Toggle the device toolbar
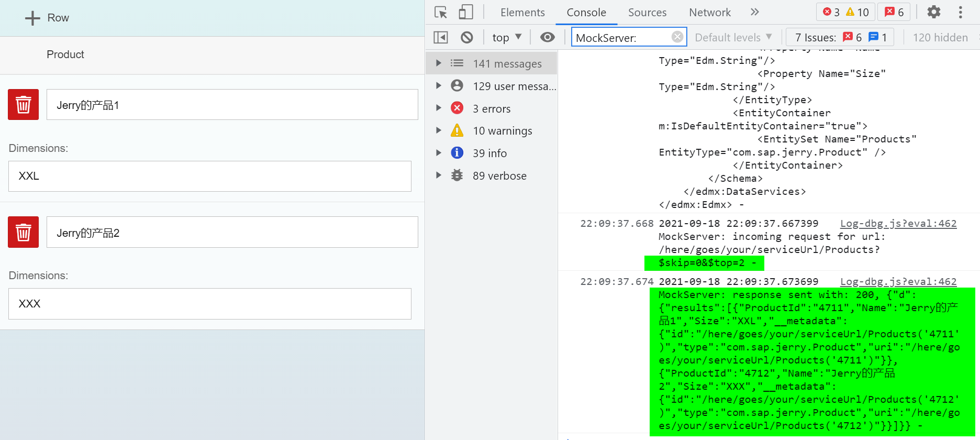The image size is (980, 440). coord(466,12)
